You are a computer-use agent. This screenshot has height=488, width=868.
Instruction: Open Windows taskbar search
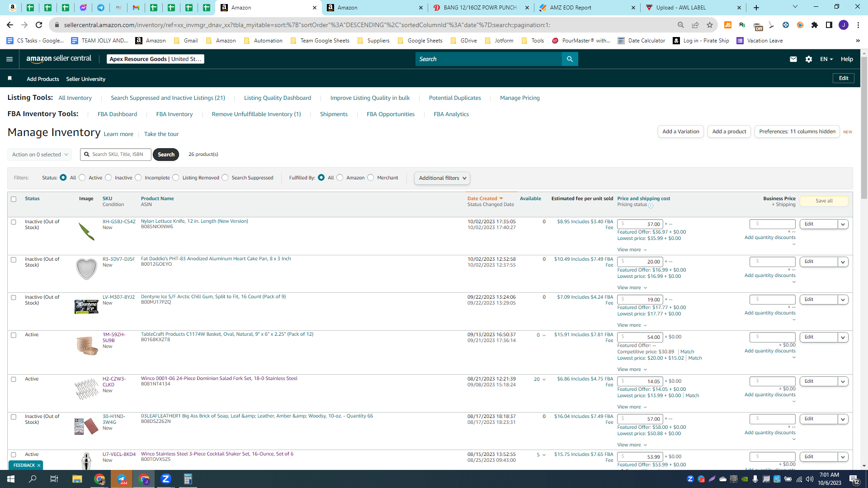click(33, 479)
